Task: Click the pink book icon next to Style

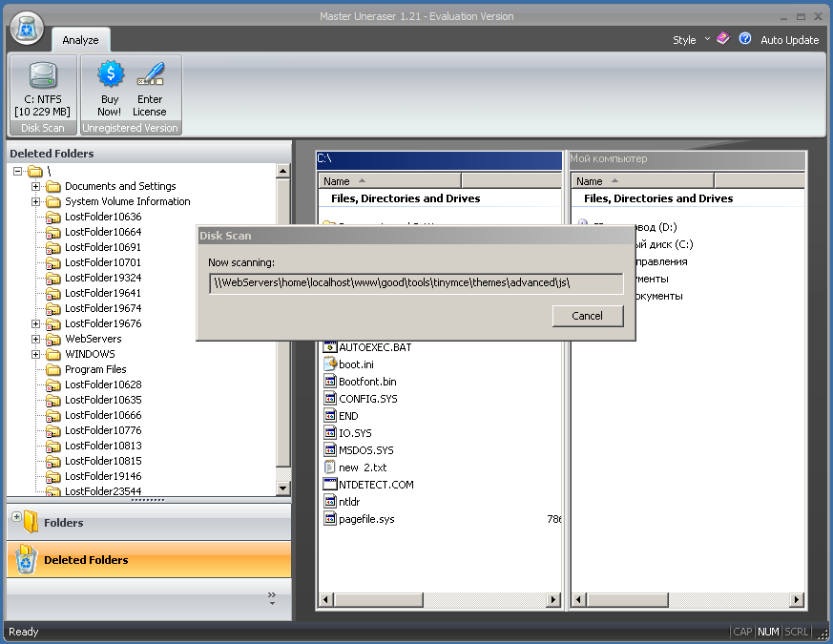Action: [723, 38]
